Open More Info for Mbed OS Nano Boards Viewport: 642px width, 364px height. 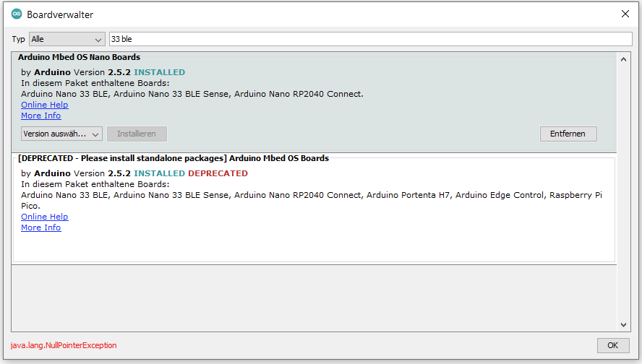[x=41, y=116]
